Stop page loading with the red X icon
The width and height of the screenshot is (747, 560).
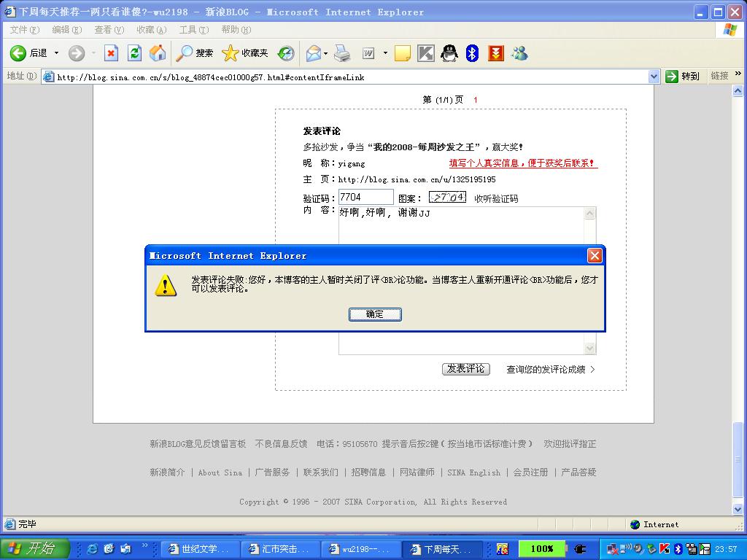point(111,52)
